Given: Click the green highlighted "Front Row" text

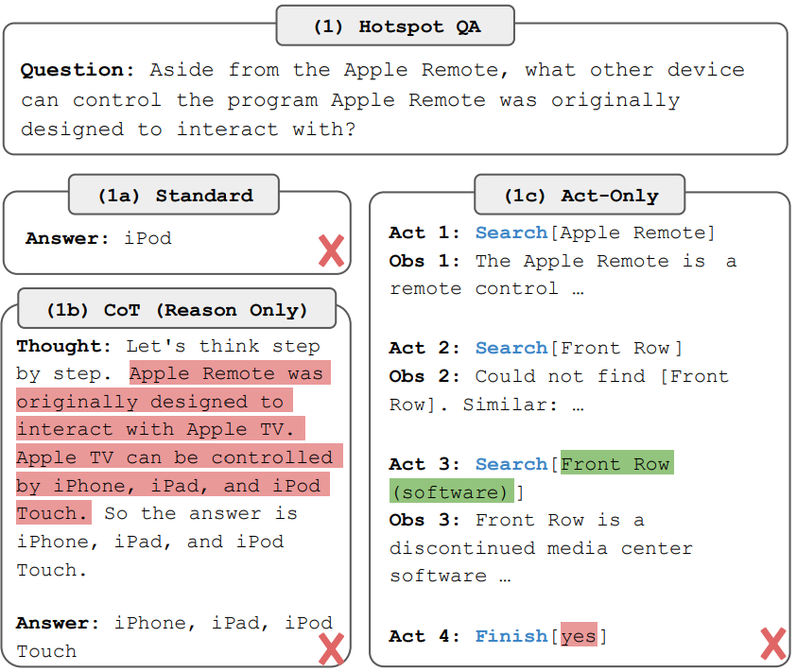Looking at the screenshot, I should coord(615,464).
